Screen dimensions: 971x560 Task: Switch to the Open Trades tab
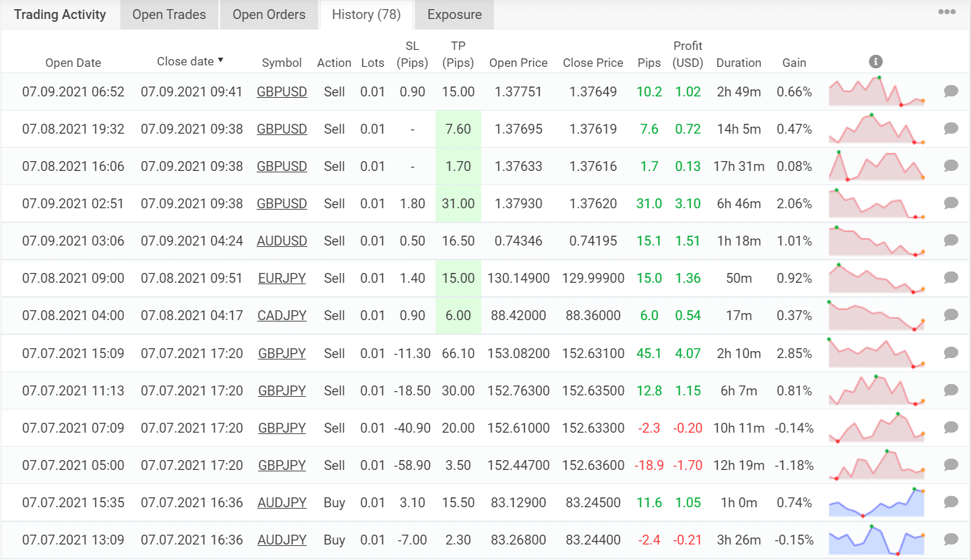169,14
